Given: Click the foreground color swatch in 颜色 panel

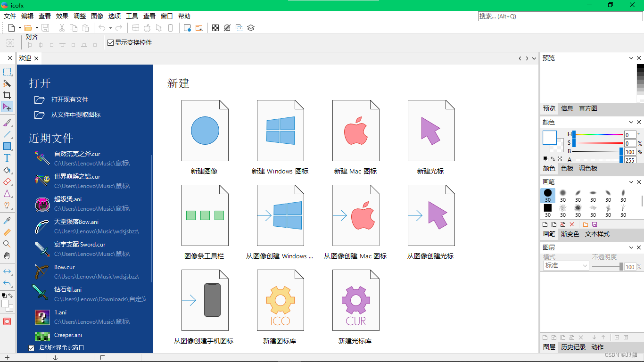Looking at the screenshot, I should click(550, 138).
